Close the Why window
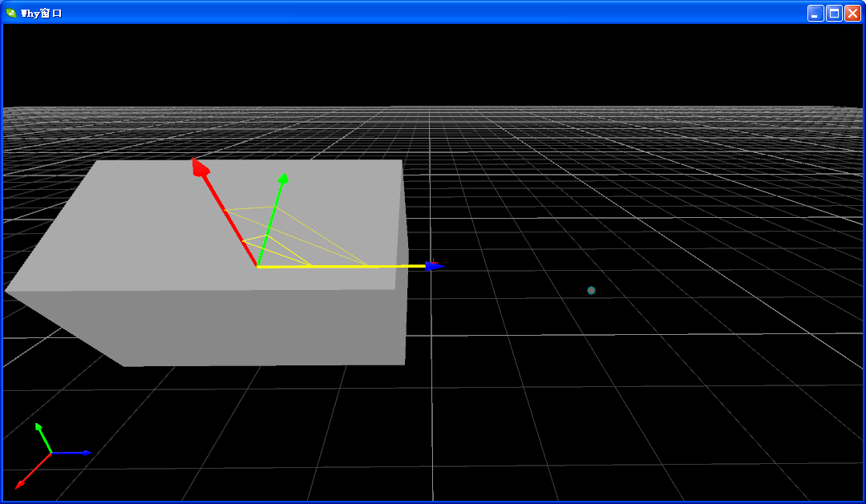The image size is (866, 504). pos(852,14)
